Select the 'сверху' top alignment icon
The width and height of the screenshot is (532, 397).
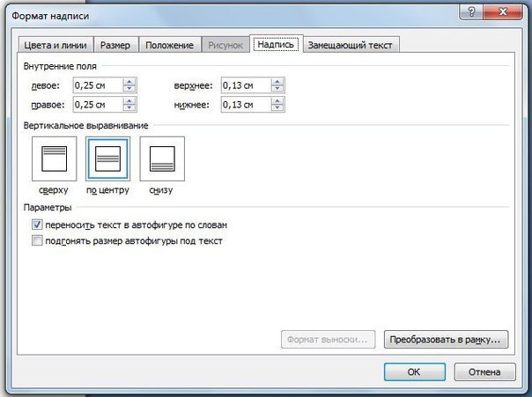pos(54,159)
